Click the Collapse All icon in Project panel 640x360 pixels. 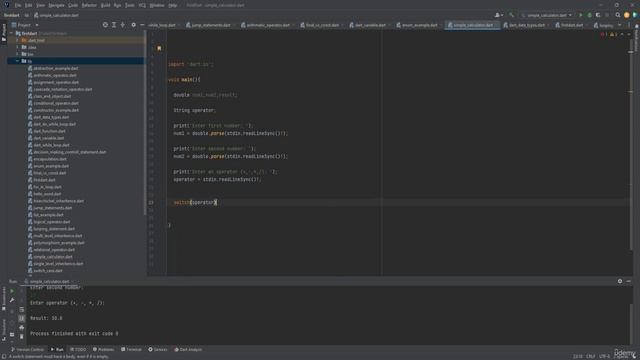point(122,25)
